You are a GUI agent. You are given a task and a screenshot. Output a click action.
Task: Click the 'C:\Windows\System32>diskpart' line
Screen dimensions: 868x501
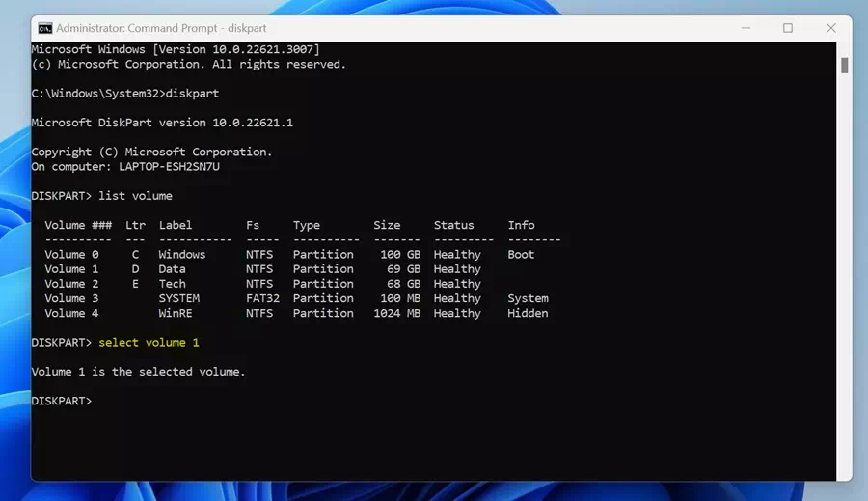tap(125, 93)
